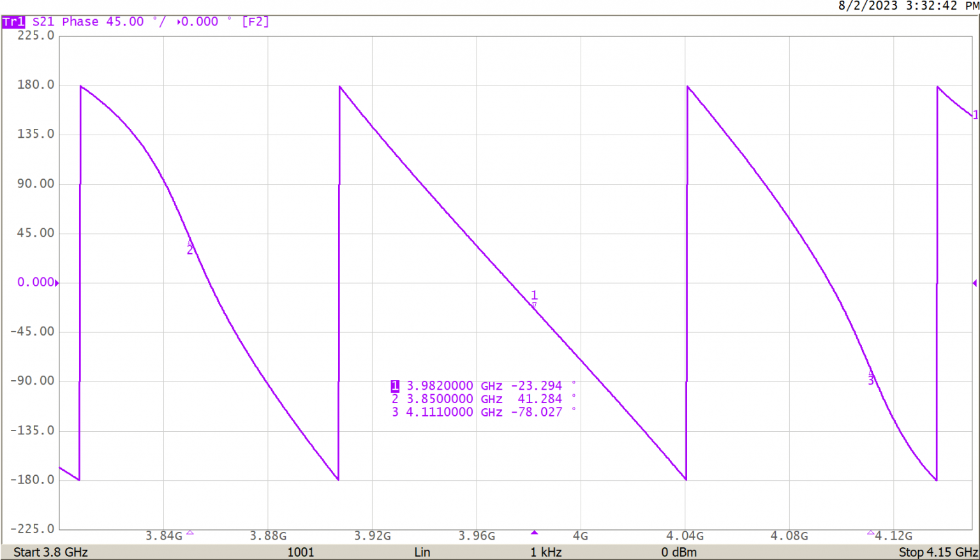Open the Lin sweep type field
The width and height of the screenshot is (980, 560).
422,552
